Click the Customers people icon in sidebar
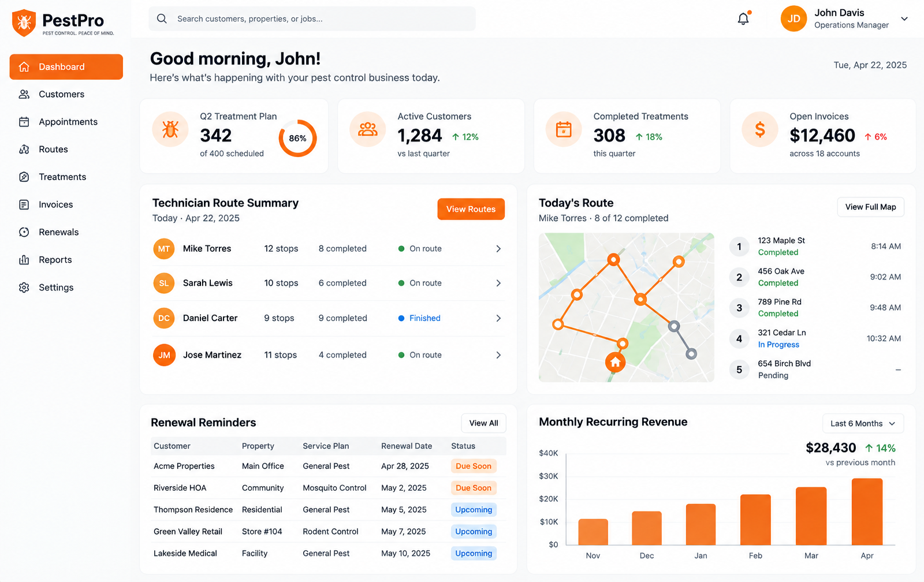The height and width of the screenshot is (582, 924). pyautogui.click(x=24, y=94)
